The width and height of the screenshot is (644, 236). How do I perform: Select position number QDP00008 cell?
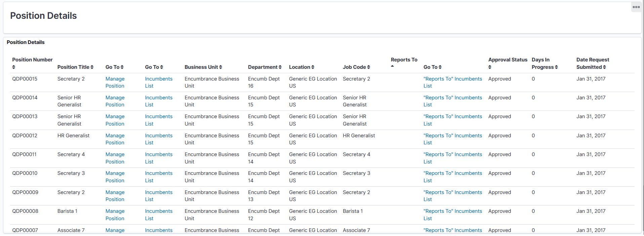coord(25,211)
